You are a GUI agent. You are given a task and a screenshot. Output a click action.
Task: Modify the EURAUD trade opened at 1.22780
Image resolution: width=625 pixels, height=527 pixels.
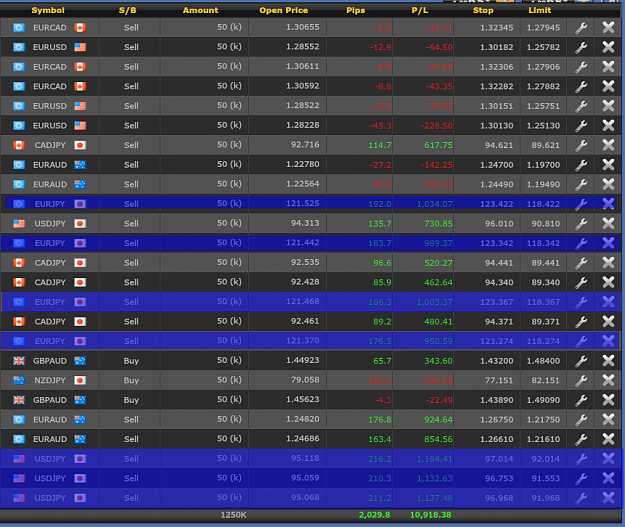[x=581, y=165]
